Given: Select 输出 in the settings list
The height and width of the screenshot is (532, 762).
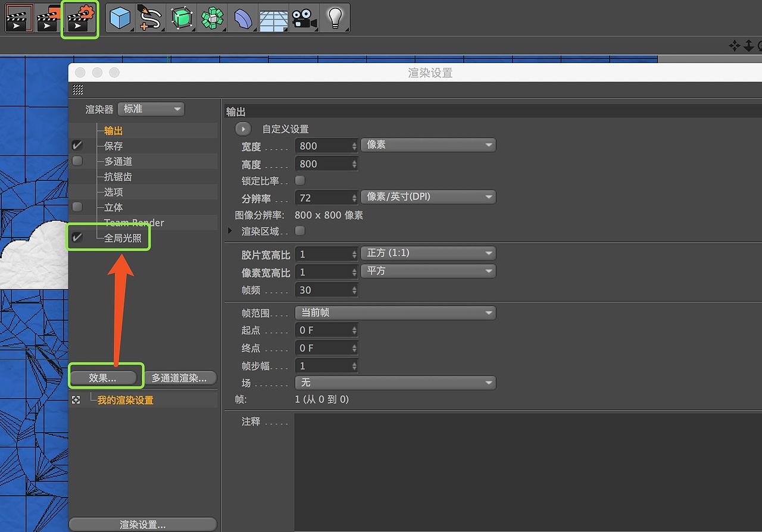Looking at the screenshot, I should (113, 131).
